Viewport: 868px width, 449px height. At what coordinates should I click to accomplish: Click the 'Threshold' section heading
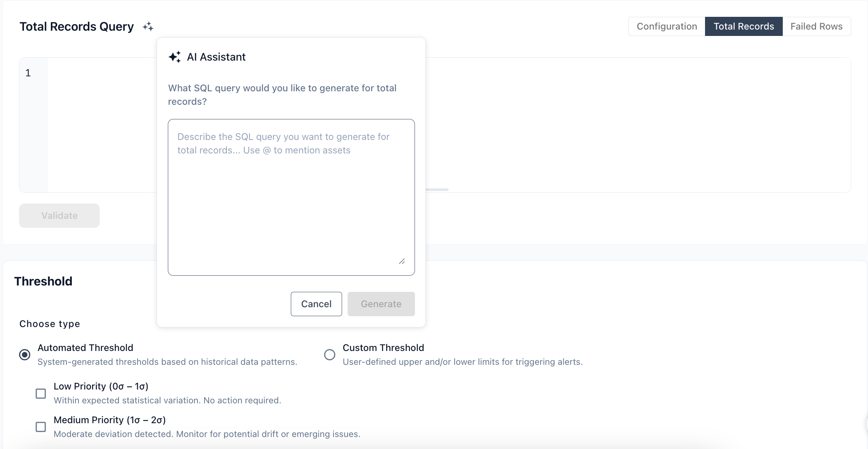tap(43, 281)
